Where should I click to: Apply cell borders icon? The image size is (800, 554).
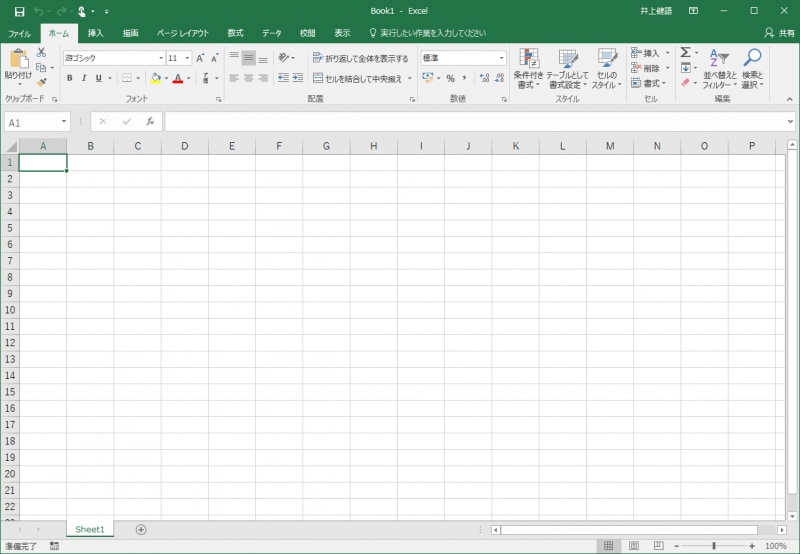coord(127,78)
